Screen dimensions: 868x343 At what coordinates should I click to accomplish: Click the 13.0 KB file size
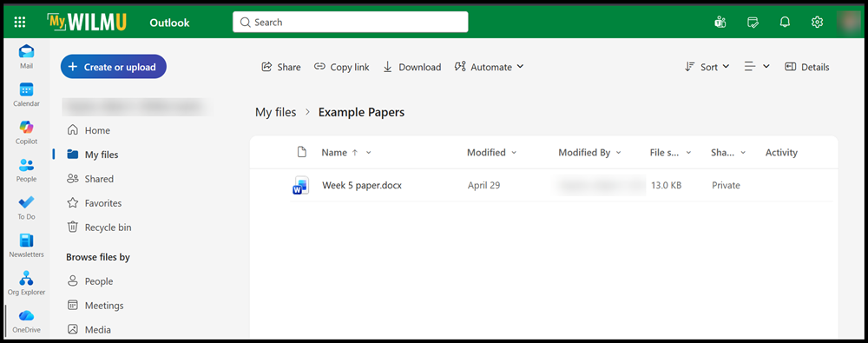tap(666, 186)
